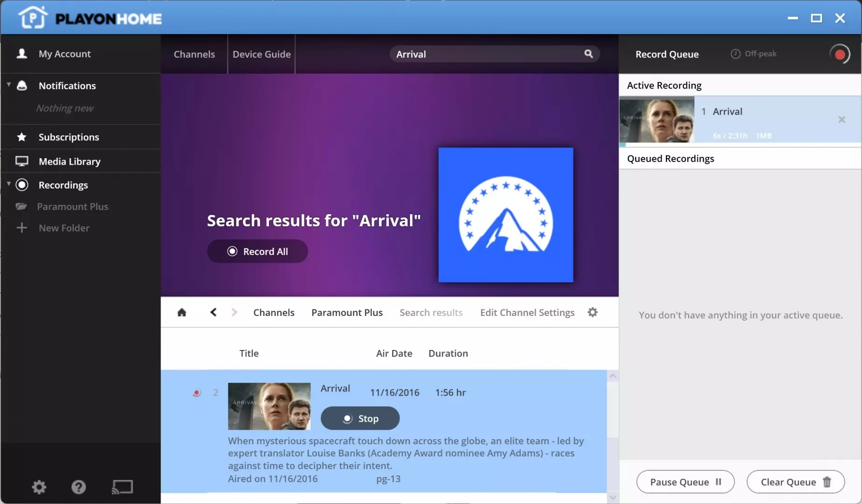Screen dimensions: 862x504
Task: Click the search magnifier icon
Action: coord(588,54)
